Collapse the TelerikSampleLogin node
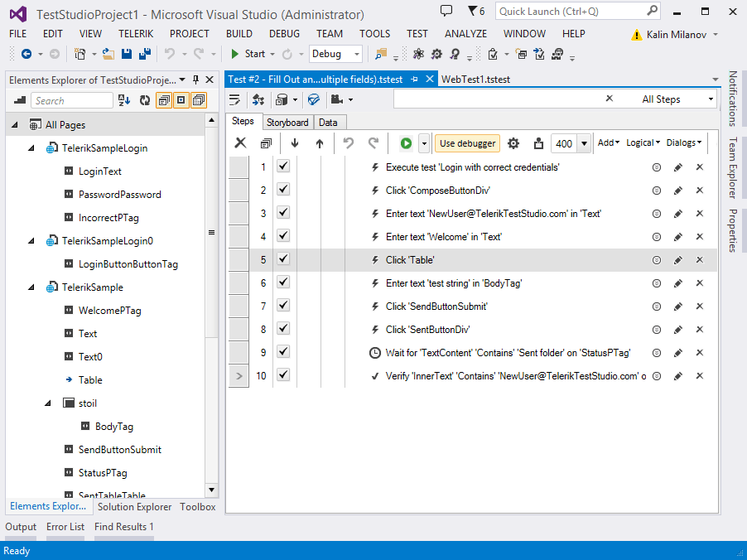 31,148
